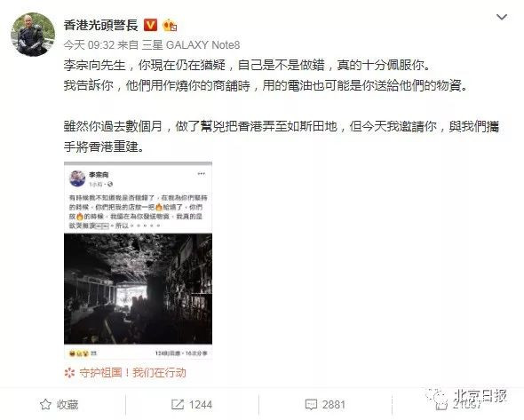Open the 守护祖国！我们在行动 topic link

(132, 373)
